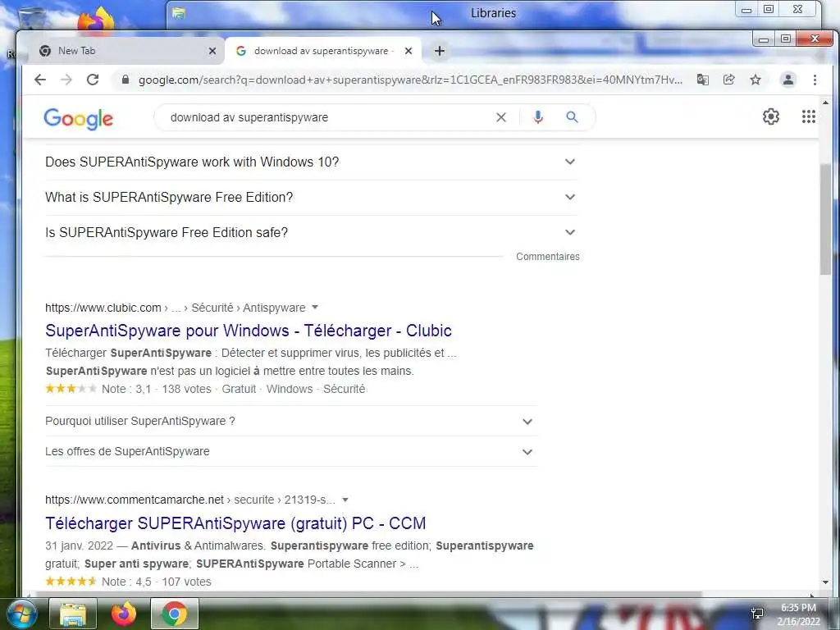Open Windows Start menu
Image resolution: width=840 pixels, height=630 pixels.
[x=22, y=614]
